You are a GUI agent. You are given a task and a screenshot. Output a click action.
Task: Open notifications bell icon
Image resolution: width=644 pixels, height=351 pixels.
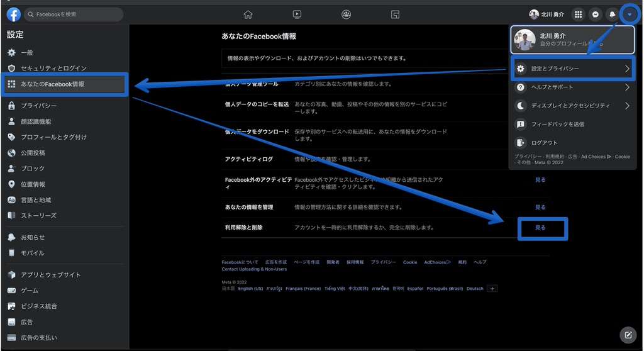612,14
